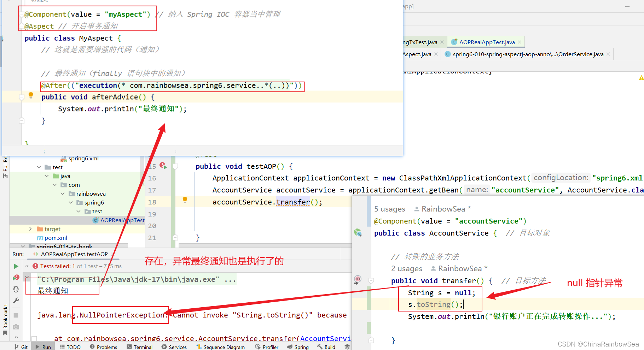644x350 pixels.
Task: Close the Aspect.java editor tab
Action: (436, 54)
